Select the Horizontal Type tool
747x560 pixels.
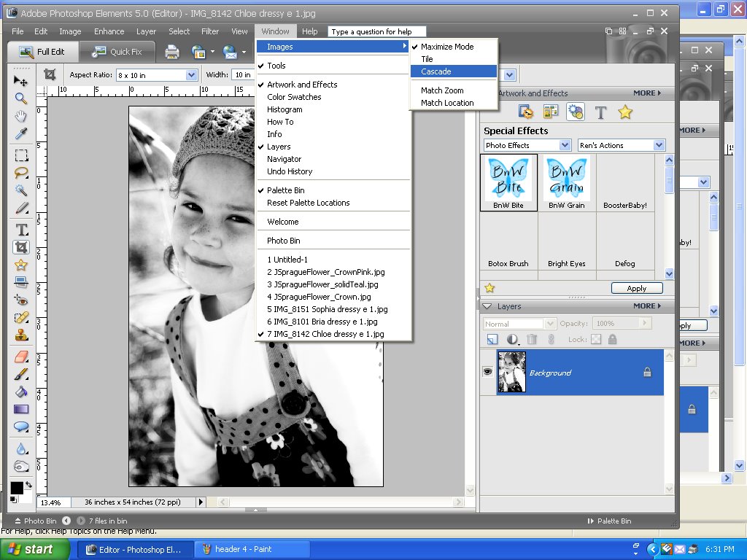click(21, 230)
